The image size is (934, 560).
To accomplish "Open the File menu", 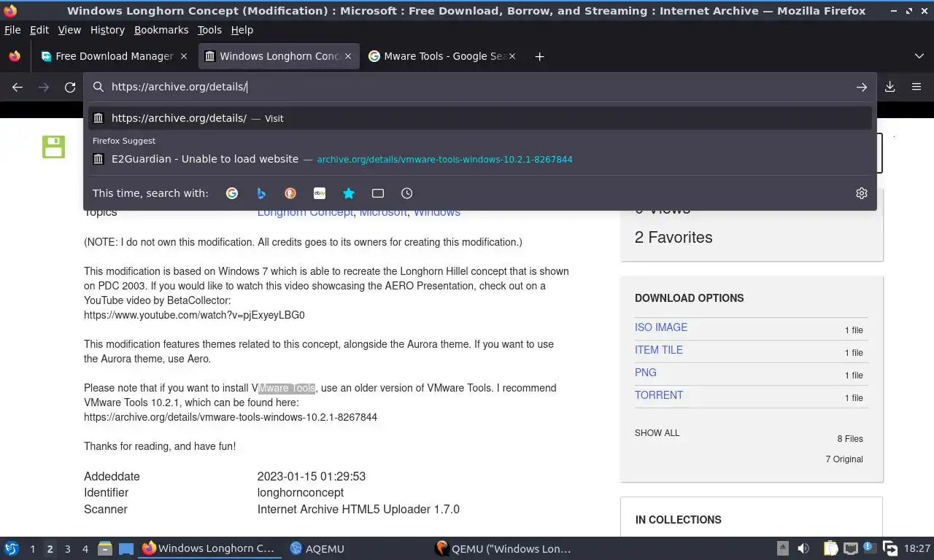I will pyautogui.click(x=12, y=30).
